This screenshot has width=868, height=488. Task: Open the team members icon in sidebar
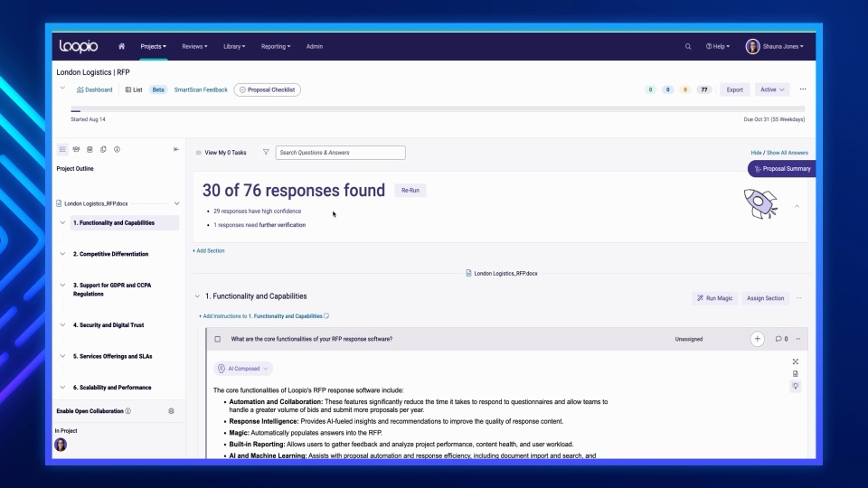click(76, 149)
